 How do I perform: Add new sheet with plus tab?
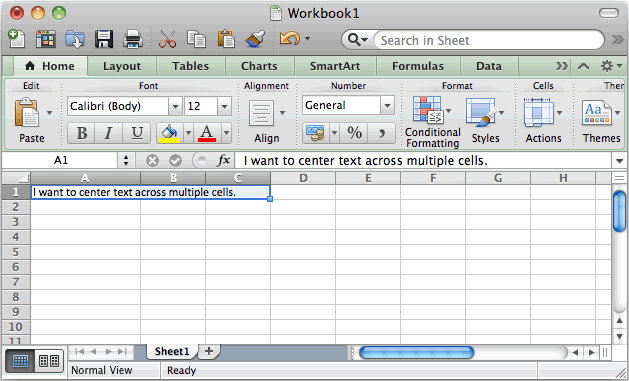pyautogui.click(x=209, y=352)
